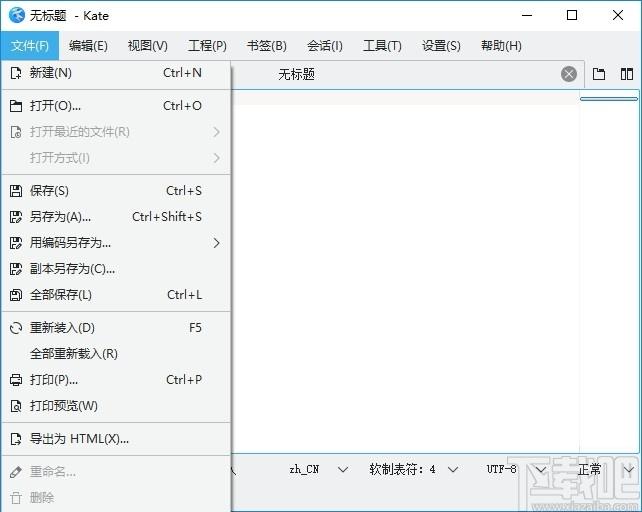Click the Ctrl+P shortcut text
Screen dimensions: 642x512
click(184, 380)
